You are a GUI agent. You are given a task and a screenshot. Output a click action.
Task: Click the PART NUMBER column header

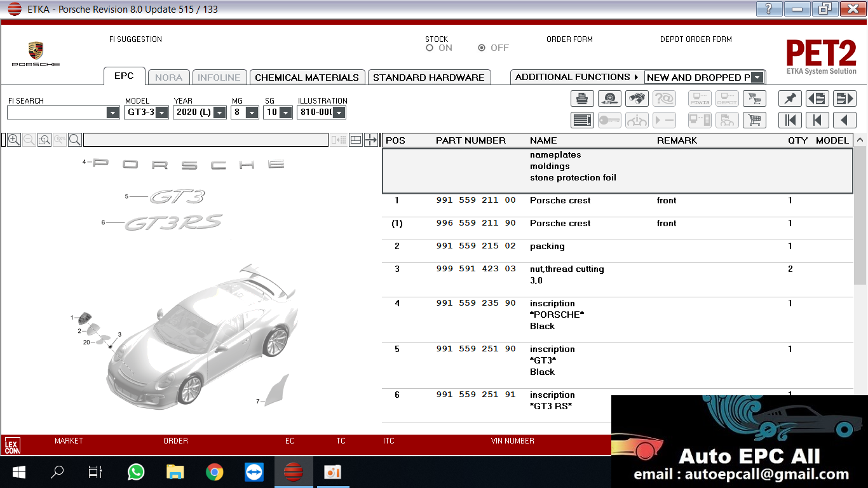point(471,140)
